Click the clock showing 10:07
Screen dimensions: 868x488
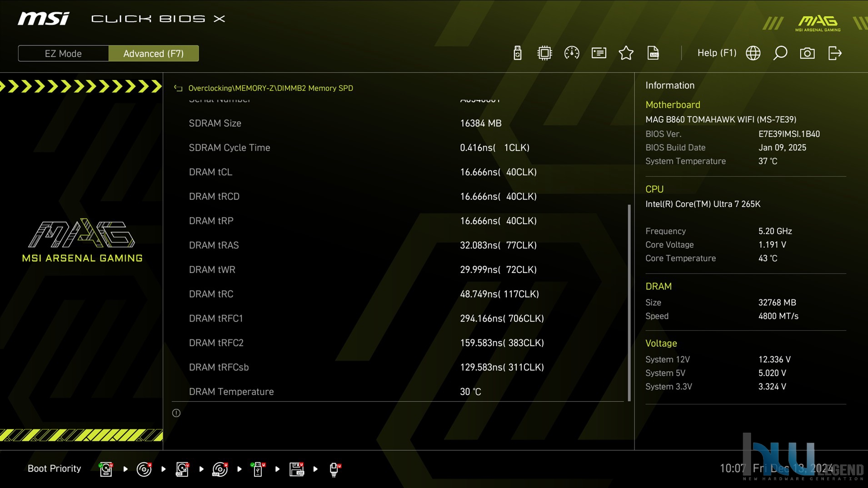click(733, 468)
